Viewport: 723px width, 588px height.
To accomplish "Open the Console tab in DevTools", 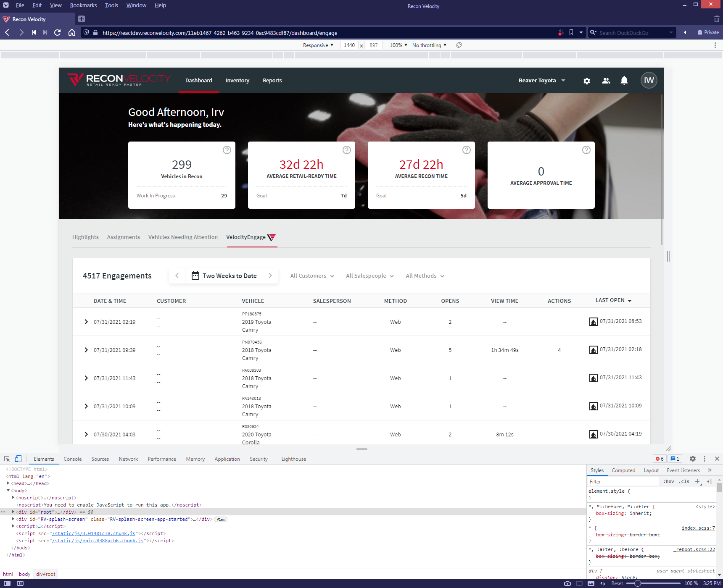I will [x=72, y=459].
